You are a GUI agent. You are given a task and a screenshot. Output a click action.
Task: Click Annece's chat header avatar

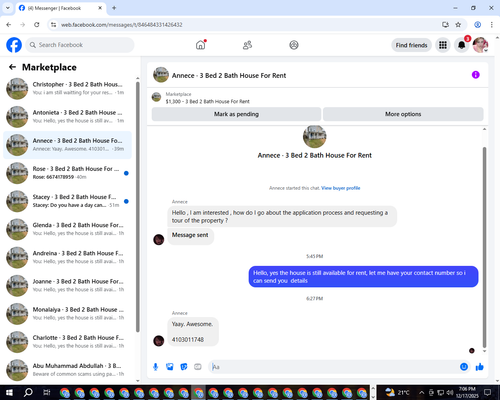[x=161, y=75]
